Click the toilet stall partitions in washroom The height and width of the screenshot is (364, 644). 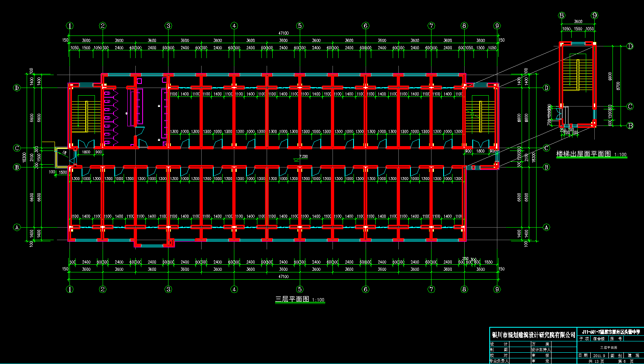(110, 117)
